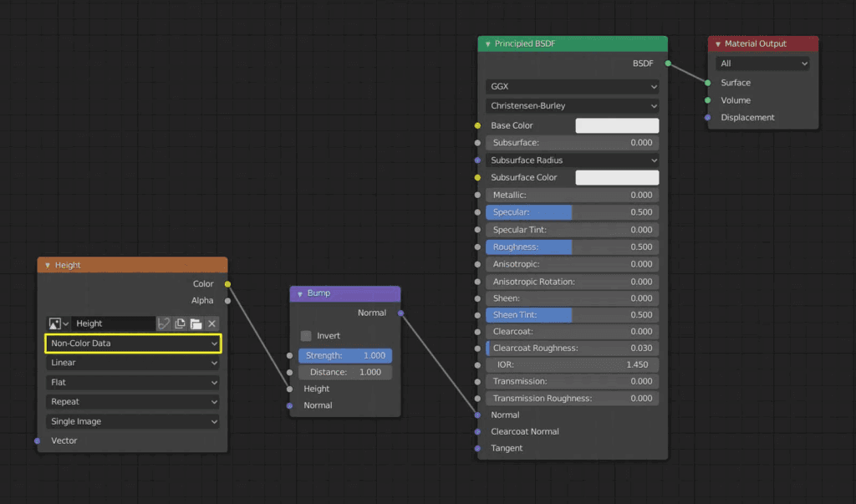Click the Bump Strength value field

pyautogui.click(x=345, y=355)
